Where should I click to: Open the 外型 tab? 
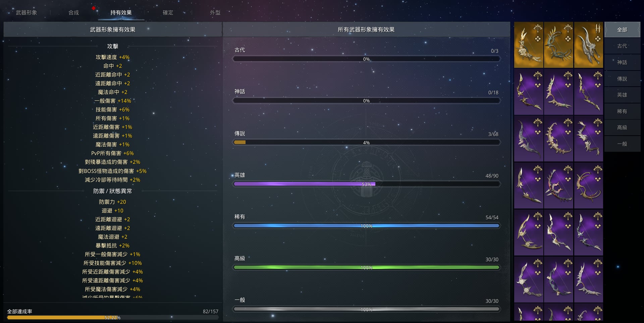(215, 12)
